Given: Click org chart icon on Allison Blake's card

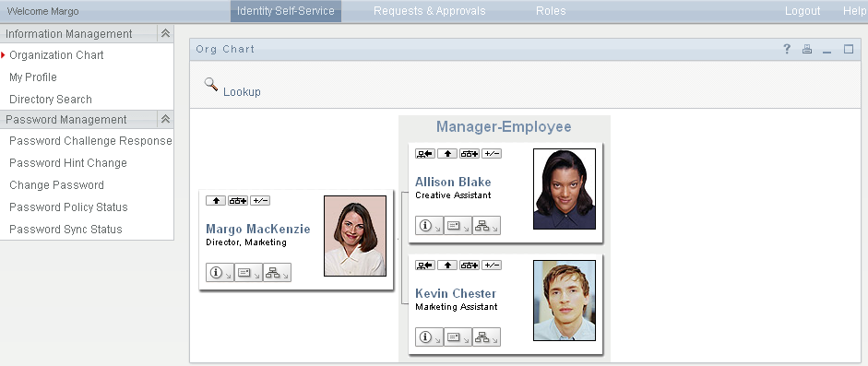Looking at the screenshot, I should point(487,226).
